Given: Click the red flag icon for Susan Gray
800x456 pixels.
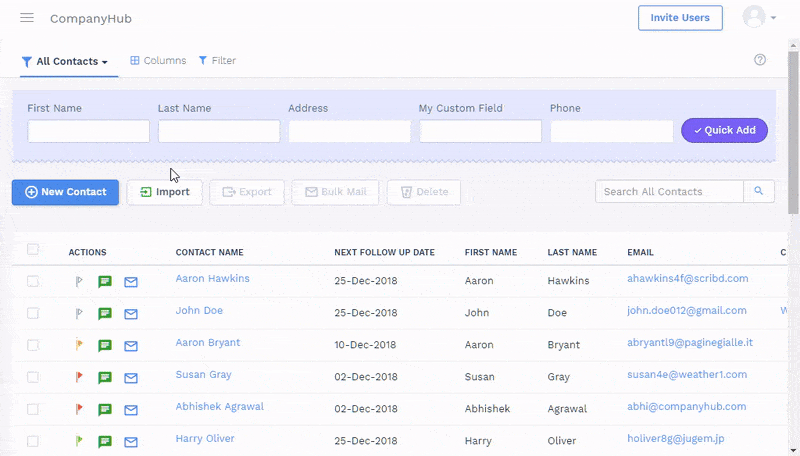Looking at the screenshot, I should tap(79, 378).
